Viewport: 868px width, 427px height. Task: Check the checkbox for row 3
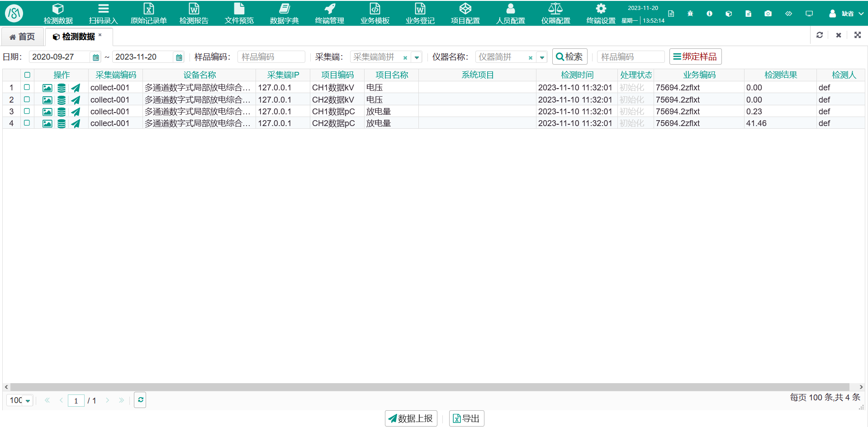[27, 111]
